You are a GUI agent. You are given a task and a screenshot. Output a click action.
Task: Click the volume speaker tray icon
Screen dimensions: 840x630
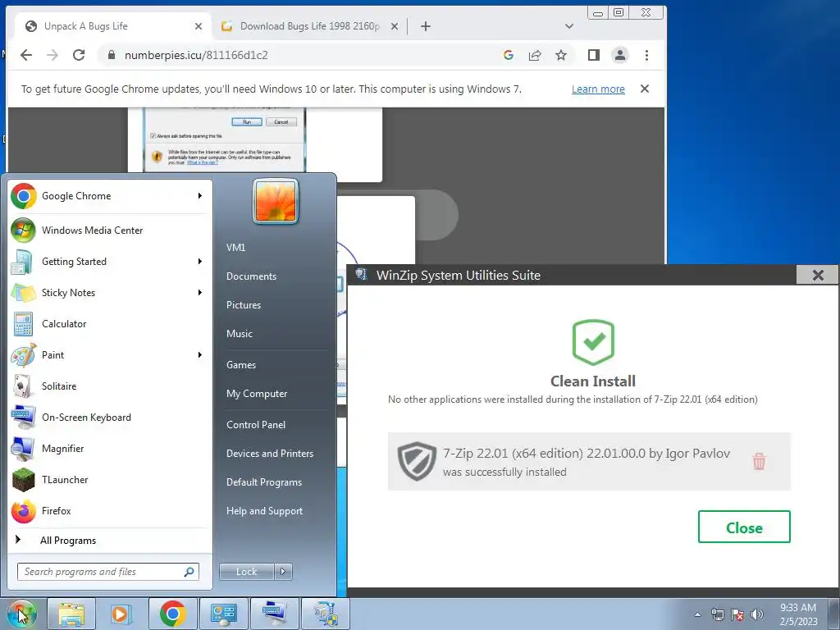tap(756, 614)
